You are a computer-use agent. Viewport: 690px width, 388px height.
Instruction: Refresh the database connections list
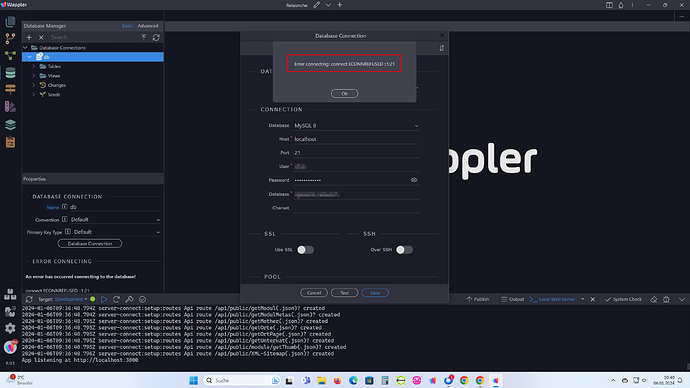156,37
